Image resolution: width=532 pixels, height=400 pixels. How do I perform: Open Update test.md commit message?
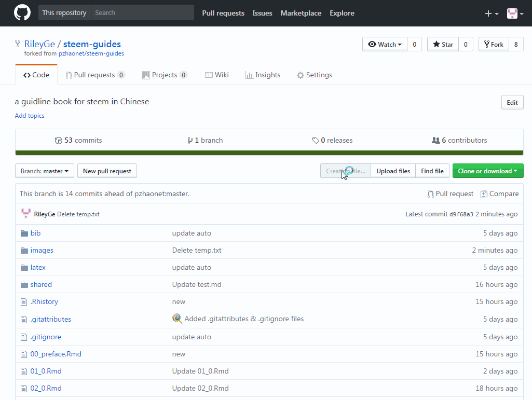coord(197,285)
